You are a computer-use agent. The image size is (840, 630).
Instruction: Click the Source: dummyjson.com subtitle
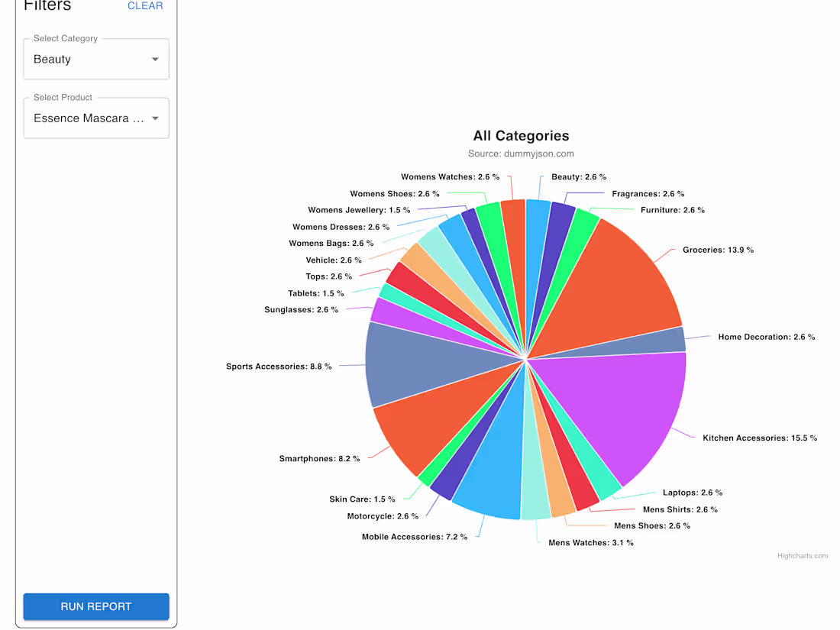click(x=521, y=153)
